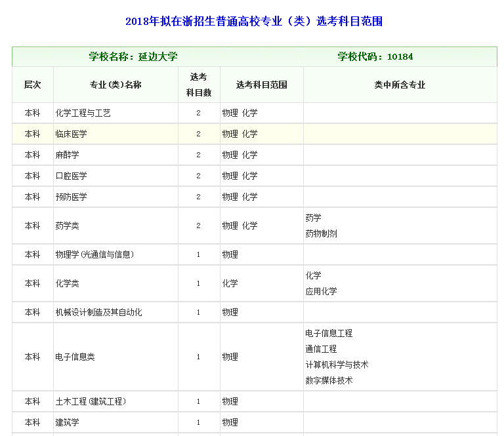The image size is (504, 436).
Task: Click the 选考科目数 column header
Action: pyautogui.click(x=199, y=85)
